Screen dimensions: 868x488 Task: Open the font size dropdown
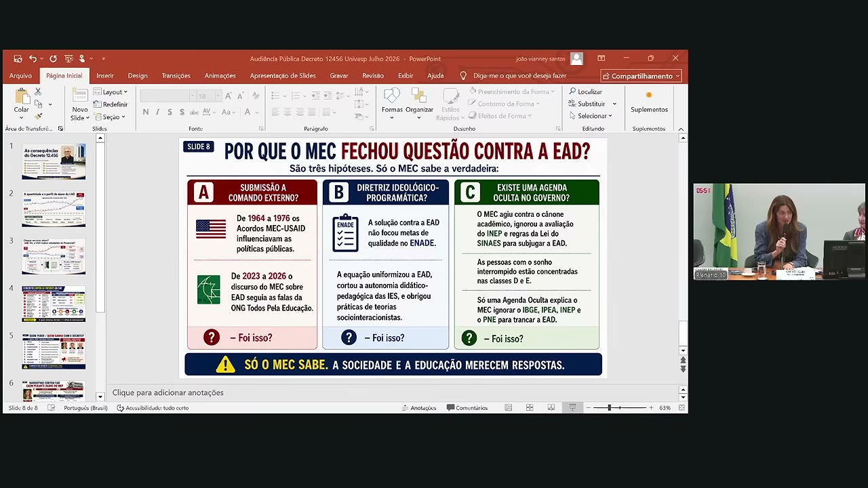(x=218, y=96)
